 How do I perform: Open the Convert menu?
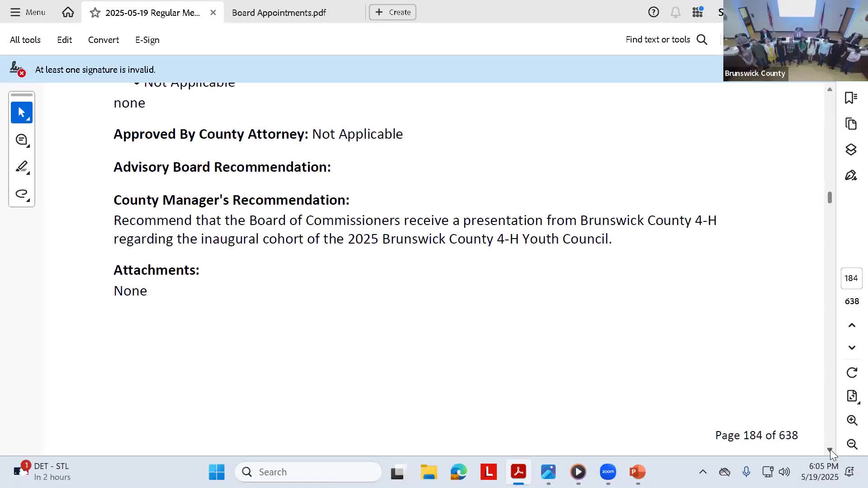104,40
